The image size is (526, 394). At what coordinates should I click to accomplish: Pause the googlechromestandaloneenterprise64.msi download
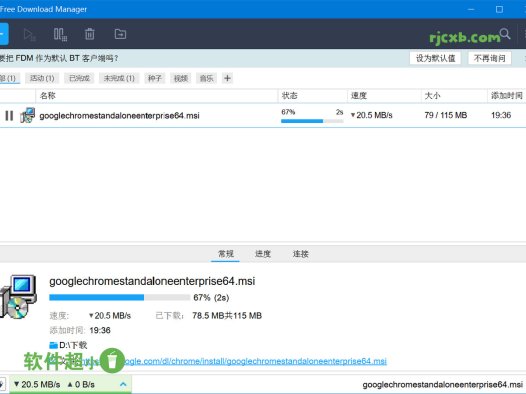pyautogui.click(x=9, y=116)
